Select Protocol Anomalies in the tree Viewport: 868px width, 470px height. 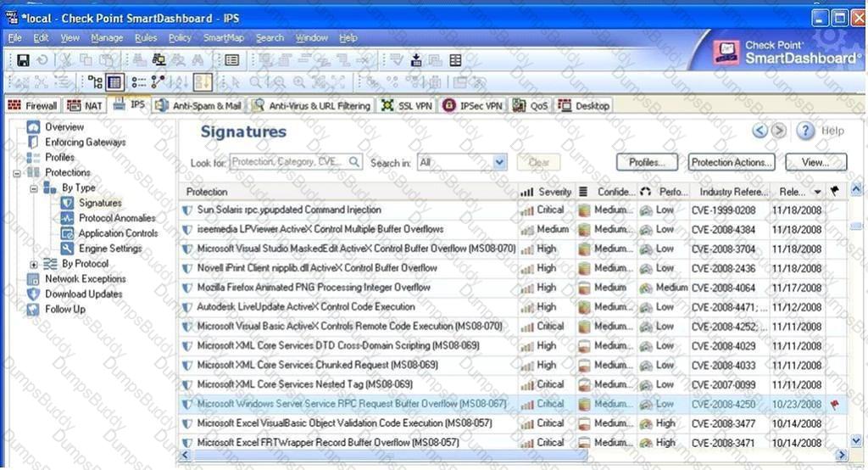pos(117,218)
